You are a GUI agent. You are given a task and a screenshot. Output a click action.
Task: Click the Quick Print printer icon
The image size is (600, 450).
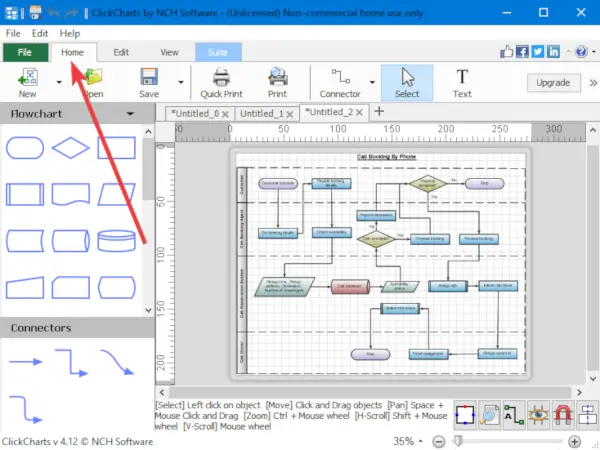click(x=221, y=78)
